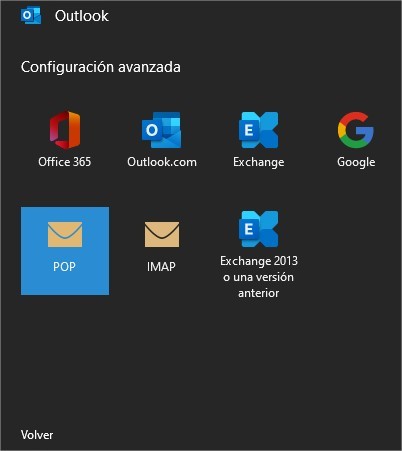The image size is (402, 451).
Task: Click the Outlook logo in header
Action: (x=31, y=16)
